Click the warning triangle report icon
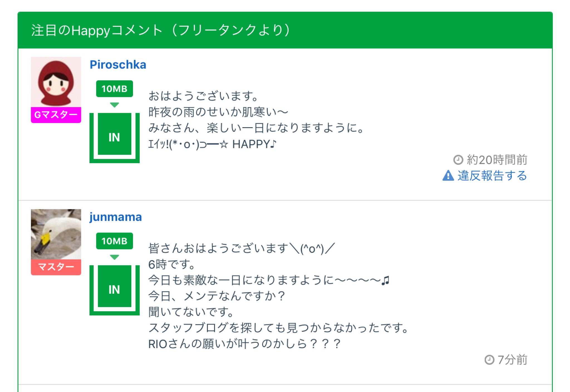Screen dimensions: 570x392 pos(448,176)
